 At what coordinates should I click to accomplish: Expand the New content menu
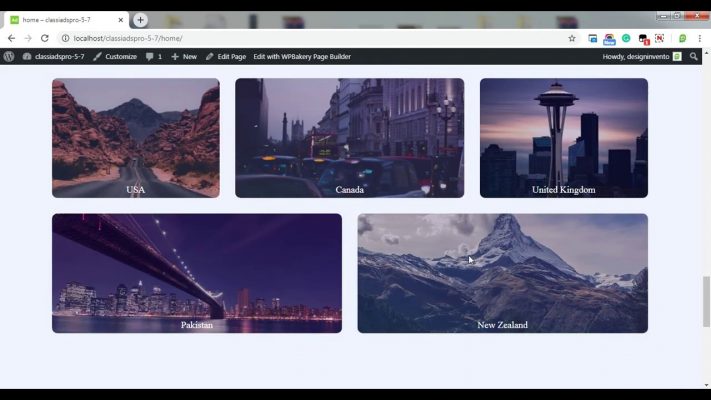(184, 57)
